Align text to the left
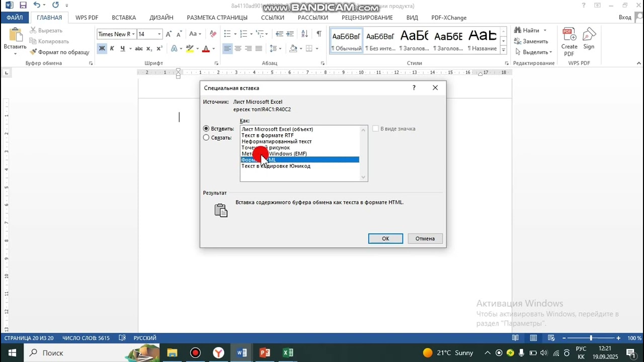The height and width of the screenshot is (362, 644). [227, 49]
